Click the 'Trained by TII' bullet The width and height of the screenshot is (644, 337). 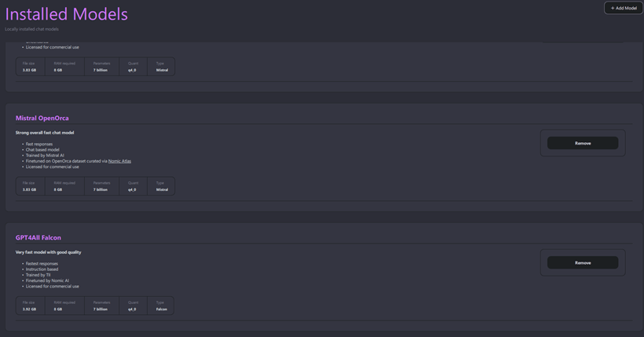click(38, 275)
